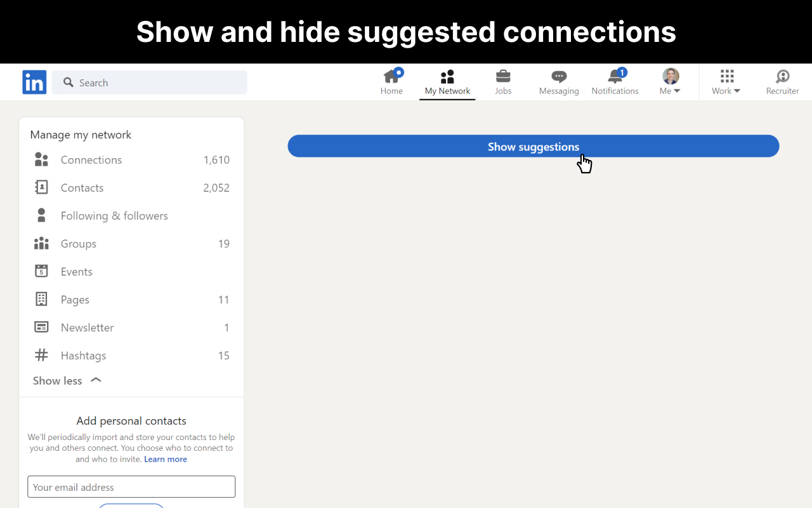This screenshot has width=812, height=508.
Task: Open the Recruiter icon
Action: tap(782, 77)
